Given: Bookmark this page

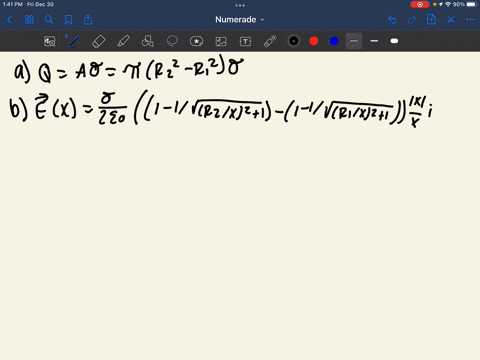Looking at the screenshot, I should coord(68,20).
